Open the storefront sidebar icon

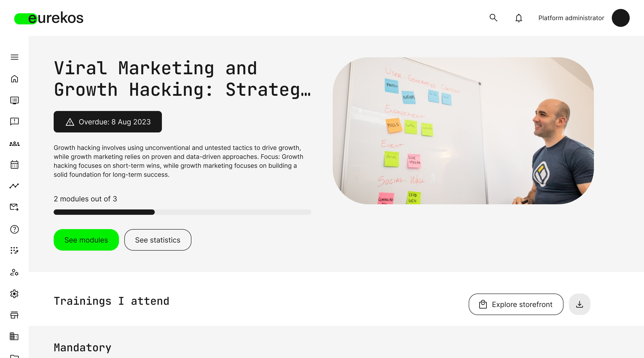[x=15, y=315]
